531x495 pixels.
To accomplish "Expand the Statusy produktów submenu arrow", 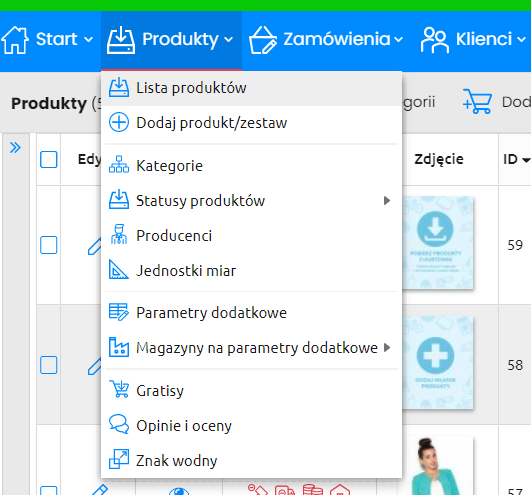I will click(x=387, y=200).
